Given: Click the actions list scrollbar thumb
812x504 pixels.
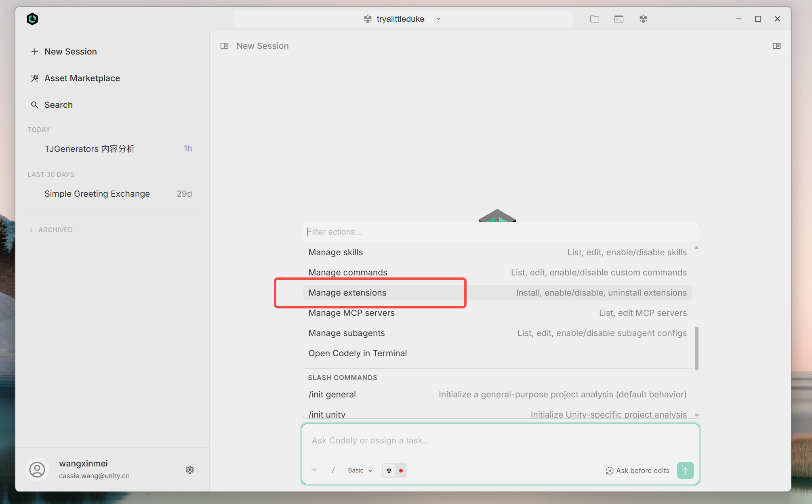Looking at the screenshot, I should click(x=696, y=348).
